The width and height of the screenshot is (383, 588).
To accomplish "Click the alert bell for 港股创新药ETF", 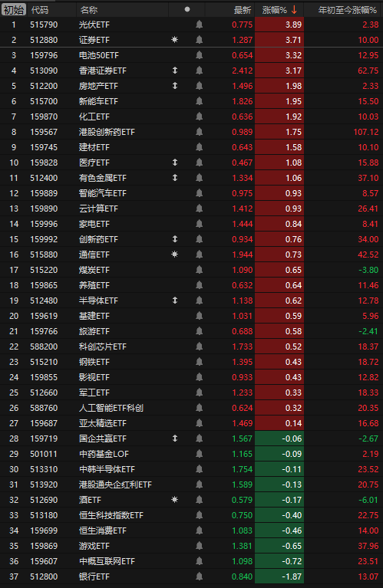I will (x=199, y=132).
